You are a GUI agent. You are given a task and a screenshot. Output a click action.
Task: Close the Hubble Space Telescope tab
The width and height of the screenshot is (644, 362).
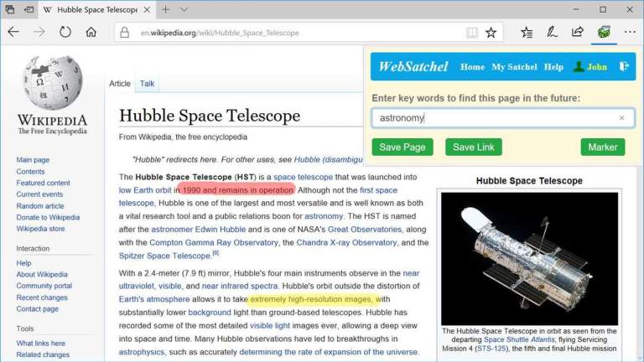[147, 9]
